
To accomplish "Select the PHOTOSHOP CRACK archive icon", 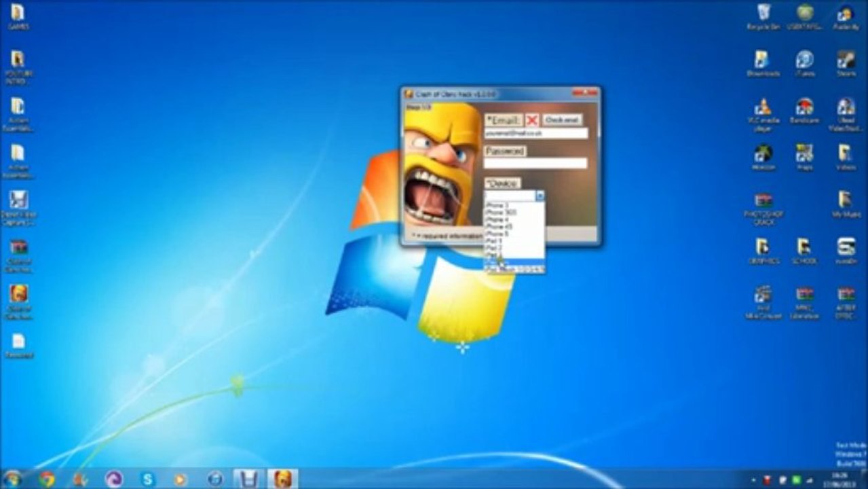I will (x=763, y=208).
